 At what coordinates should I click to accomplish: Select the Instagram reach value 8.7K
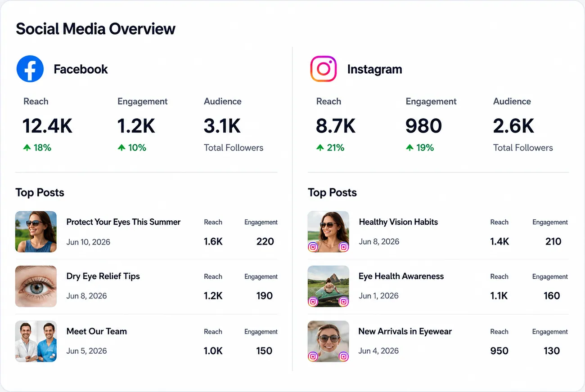[x=336, y=126]
